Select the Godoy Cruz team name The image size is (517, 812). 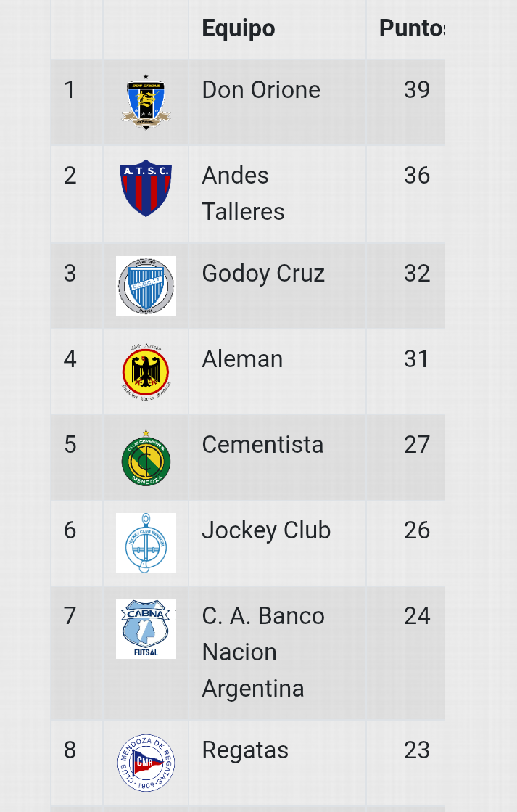click(x=263, y=274)
